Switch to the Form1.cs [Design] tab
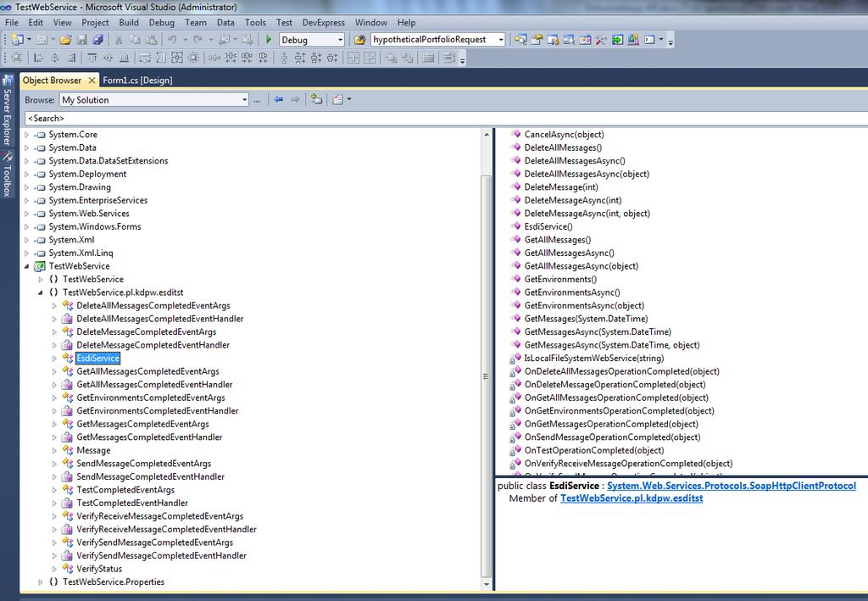Screen dimensions: 868x601 137,81
